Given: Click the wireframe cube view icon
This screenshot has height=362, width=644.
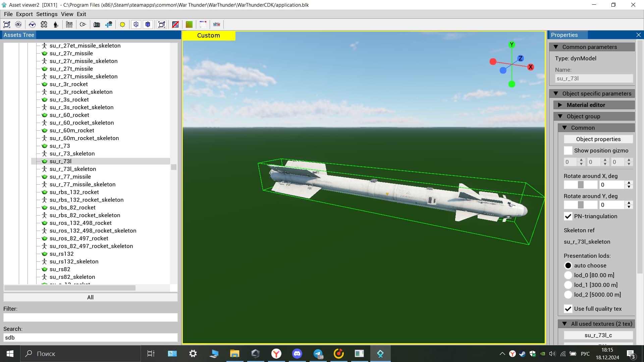Looking at the screenshot, I should [x=136, y=24].
